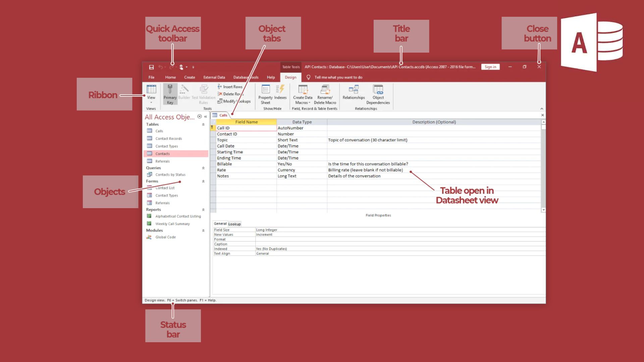
Task: Toggle the Primary Key button
Action: pyautogui.click(x=170, y=94)
